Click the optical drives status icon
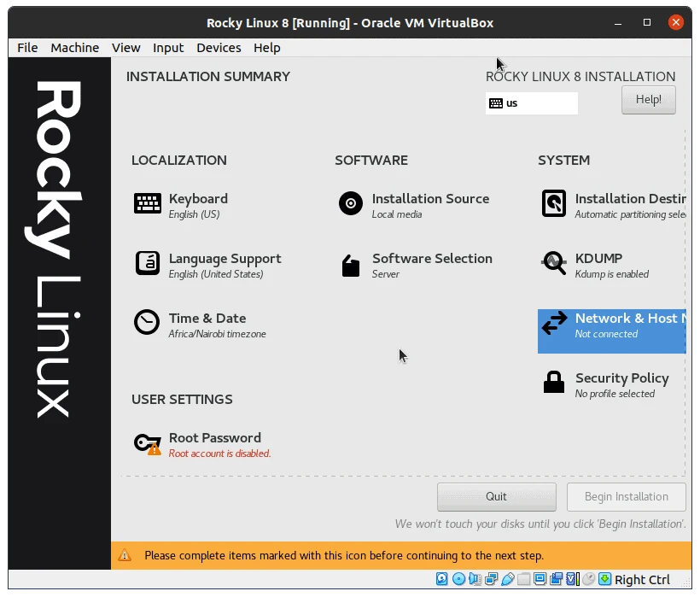Image resolution: width=700 pixels, height=597 pixels. point(458,579)
